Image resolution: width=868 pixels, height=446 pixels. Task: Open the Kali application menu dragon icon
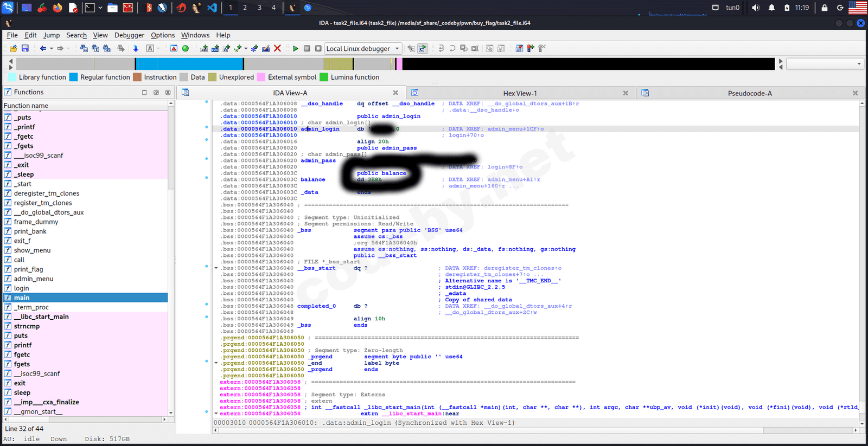(x=8, y=8)
